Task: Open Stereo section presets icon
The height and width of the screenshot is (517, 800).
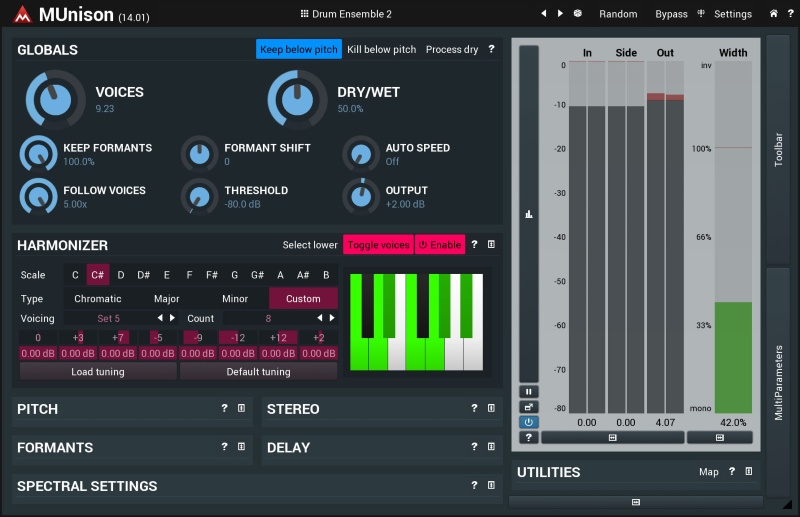Action: [x=491, y=408]
